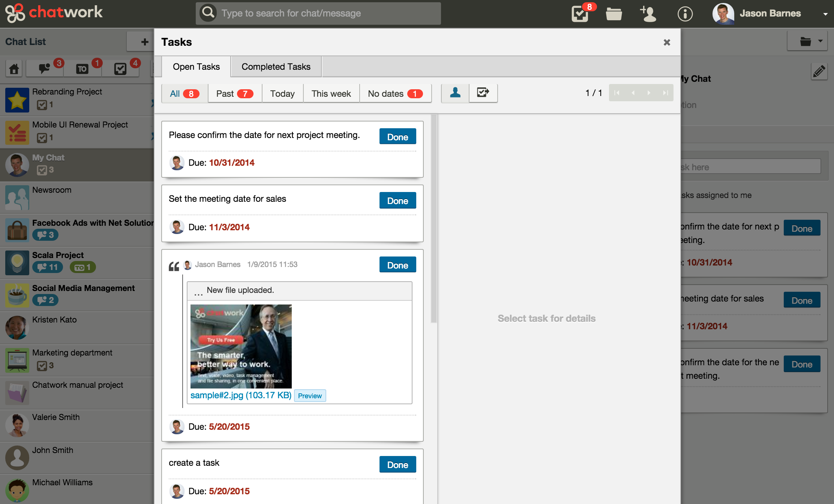Click the assigned-by-me task icon
The width and height of the screenshot is (834, 504).
[x=483, y=93]
